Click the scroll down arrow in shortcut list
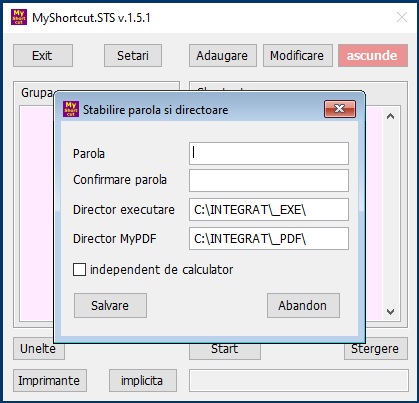 [390, 312]
